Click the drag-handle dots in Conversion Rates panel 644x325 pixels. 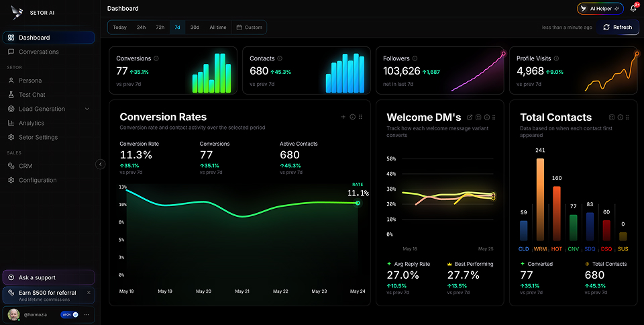pos(361,117)
